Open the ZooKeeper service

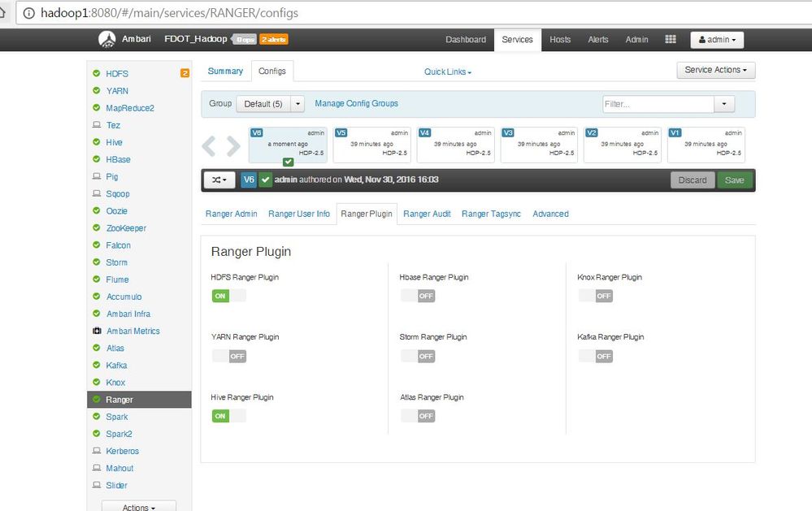(x=126, y=227)
